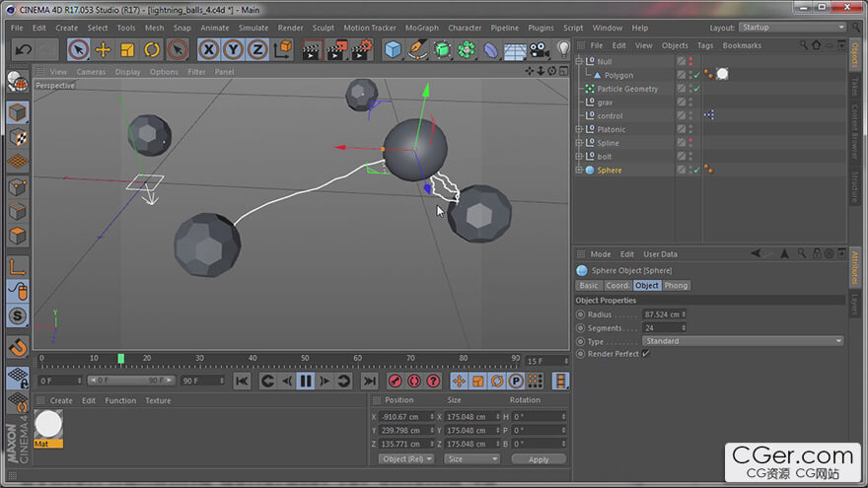Activate the Move tool
The image size is (868, 488).
click(103, 50)
